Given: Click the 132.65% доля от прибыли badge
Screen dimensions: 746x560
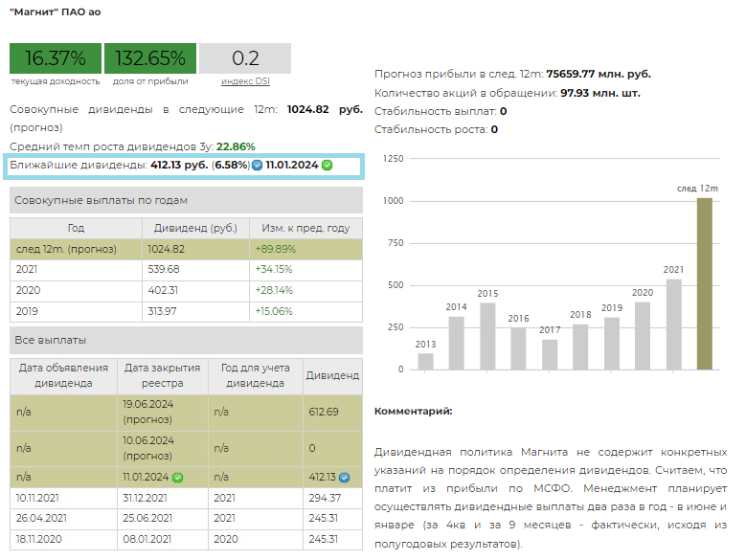Looking at the screenshot, I should click(x=150, y=58).
